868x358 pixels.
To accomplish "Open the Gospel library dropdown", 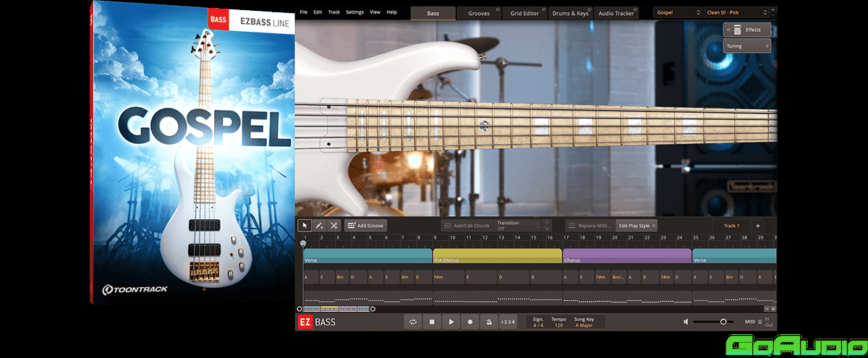I will click(x=677, y=12).
